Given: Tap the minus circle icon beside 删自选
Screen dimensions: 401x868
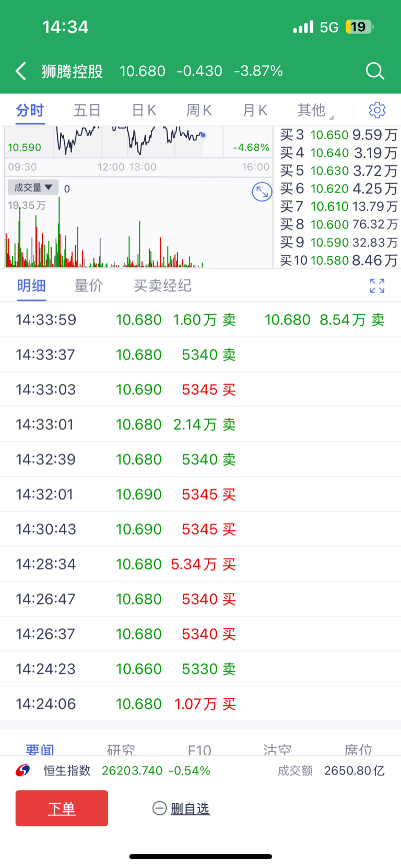Looking at the screenshot, I should (159, 808).
